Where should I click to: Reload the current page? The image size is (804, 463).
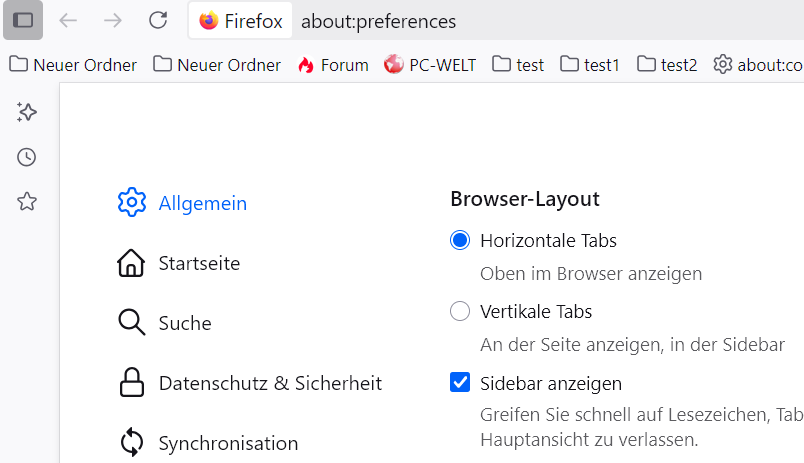[x=157, y=20]
